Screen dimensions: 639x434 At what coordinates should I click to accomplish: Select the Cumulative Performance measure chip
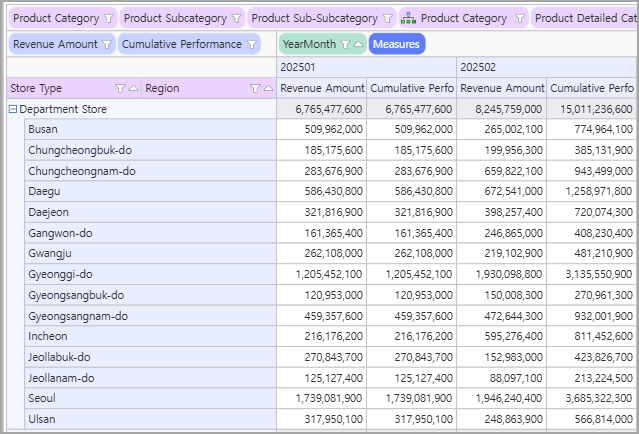[x=189, y=44]
